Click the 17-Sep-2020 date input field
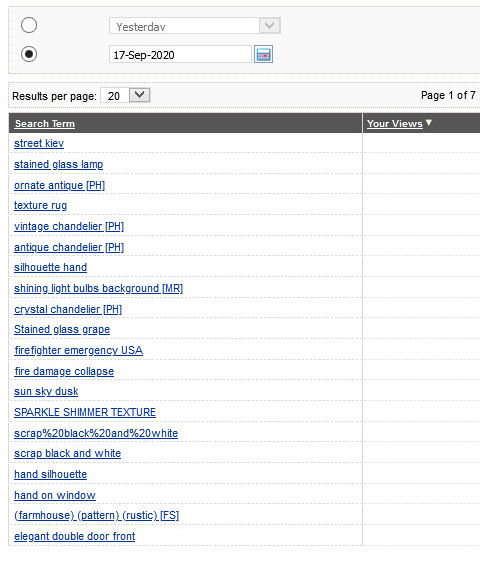Viewport: 480px width, 578px height. tap(180, 55)
